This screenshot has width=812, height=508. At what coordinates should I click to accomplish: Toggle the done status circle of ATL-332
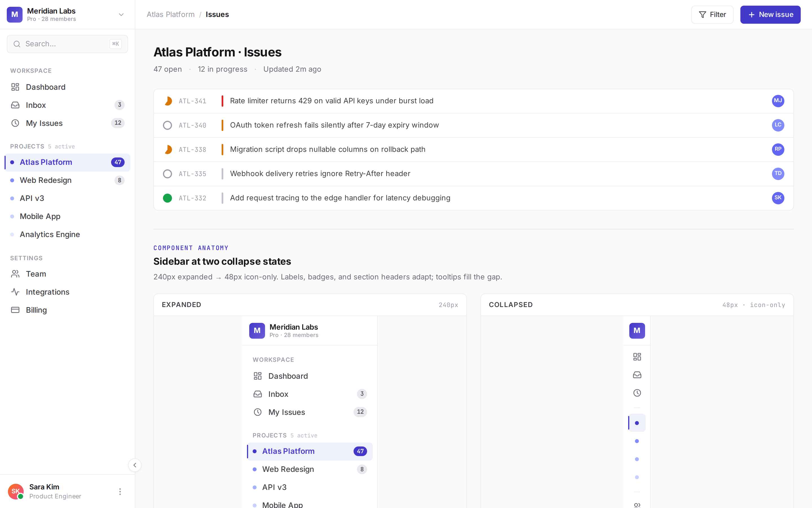[167, 198]
